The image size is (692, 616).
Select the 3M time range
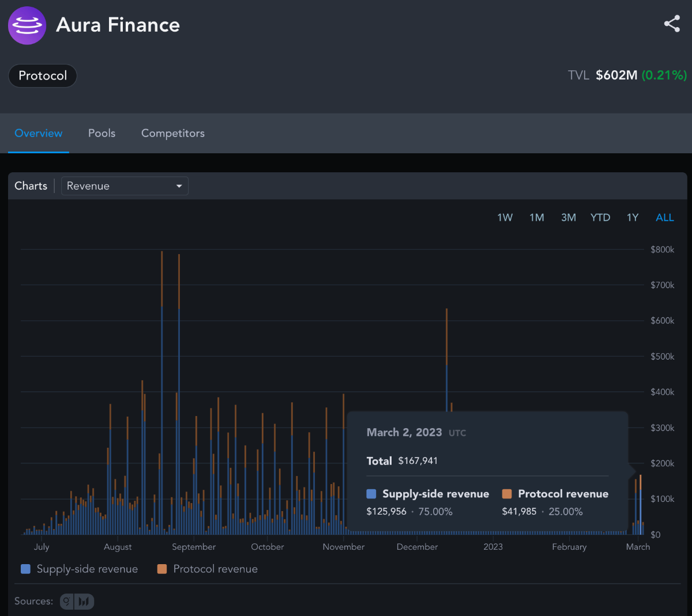click(569, 217)
